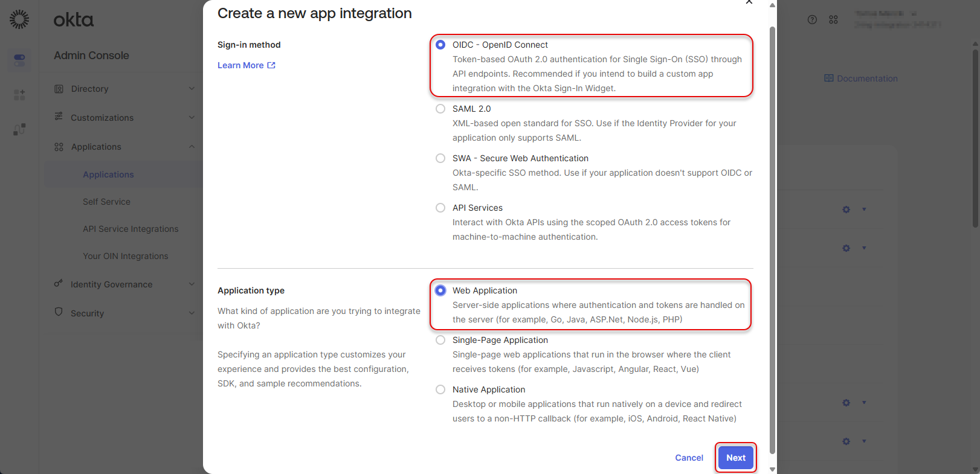Screen dimensions: 980x474
Task: Open API Service Integrations menu item
Action: 131,229
